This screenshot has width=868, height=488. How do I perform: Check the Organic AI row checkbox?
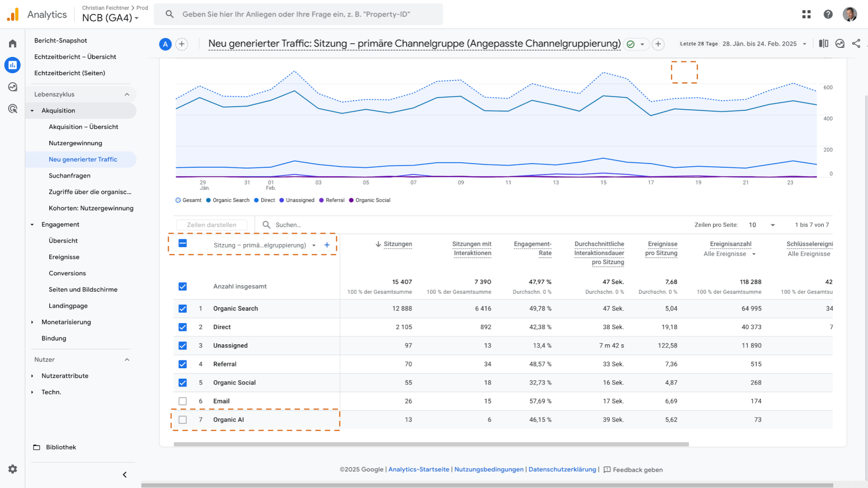[183, 420]
